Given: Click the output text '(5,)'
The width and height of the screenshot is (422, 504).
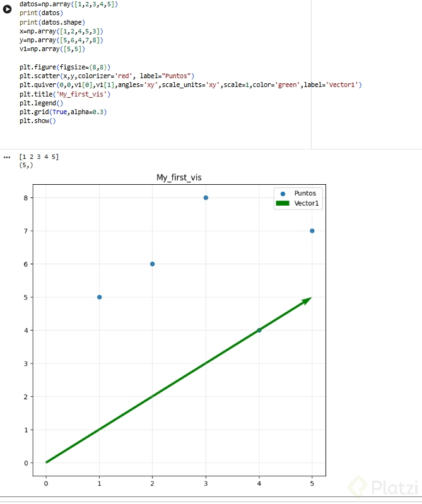Looking at the screenshot, I should click(x=26, y=165).
